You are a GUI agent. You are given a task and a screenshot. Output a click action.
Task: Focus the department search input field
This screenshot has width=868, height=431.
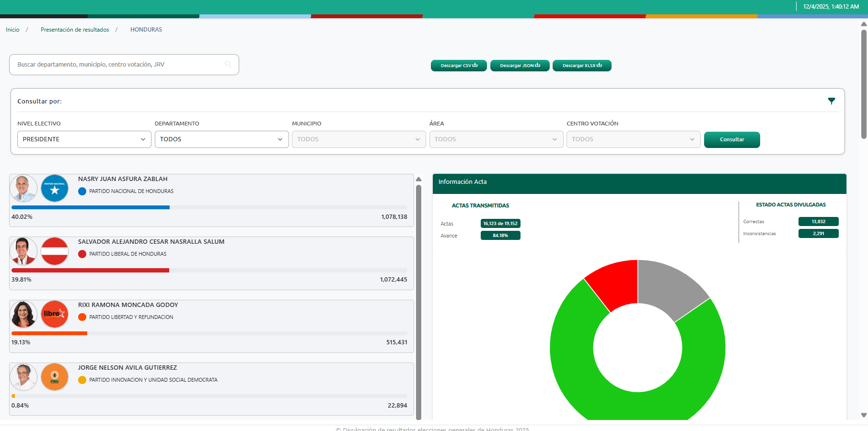click(117, 65)
